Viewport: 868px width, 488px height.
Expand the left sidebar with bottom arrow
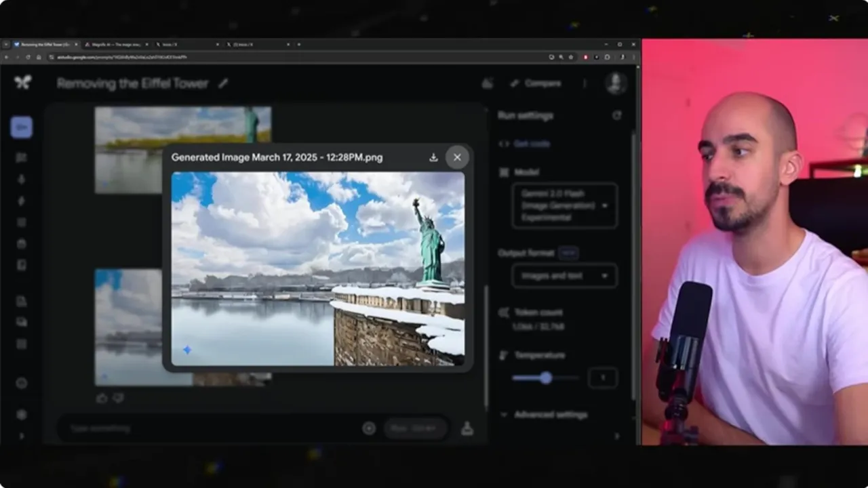[x=22, y=436]
